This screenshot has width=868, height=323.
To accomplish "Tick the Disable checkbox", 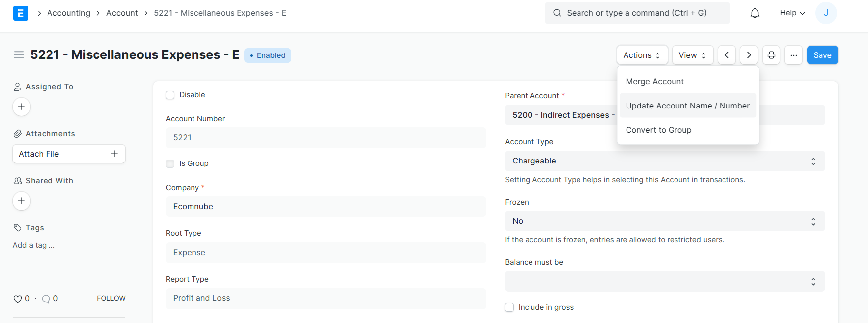I will [170, 95].
